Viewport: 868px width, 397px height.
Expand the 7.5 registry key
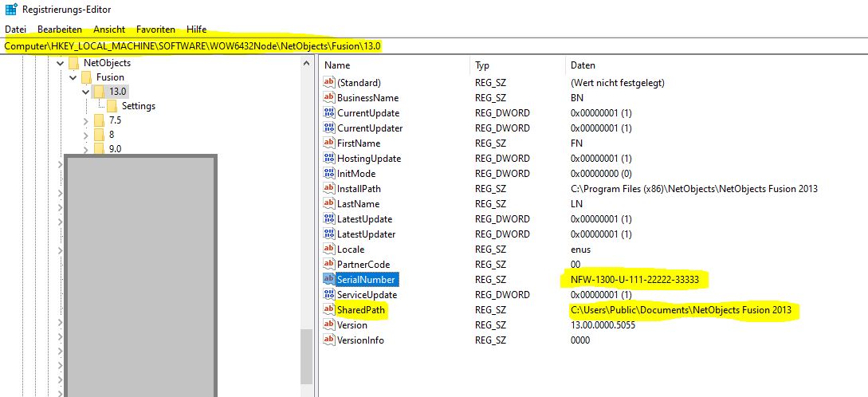click(86, 120)
